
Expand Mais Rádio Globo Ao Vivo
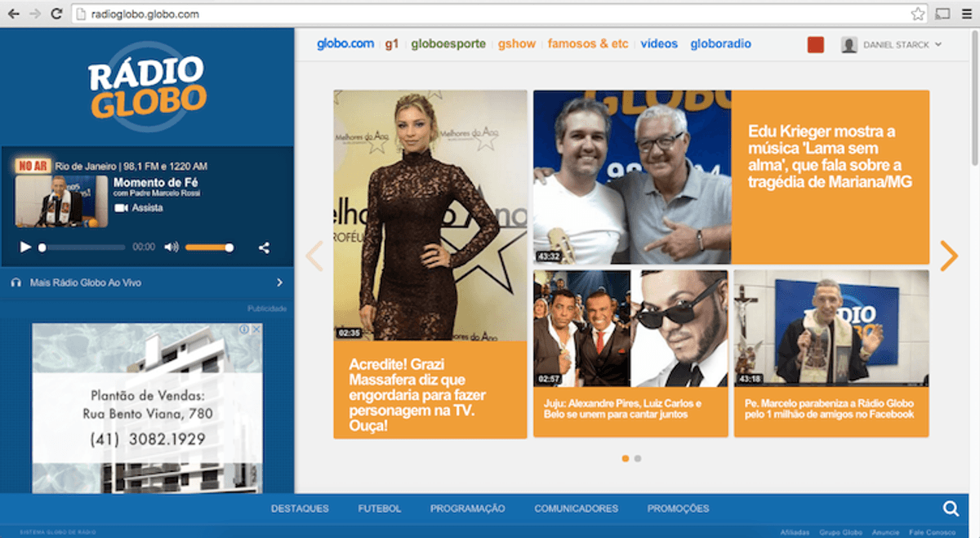(x=147, y=282)
